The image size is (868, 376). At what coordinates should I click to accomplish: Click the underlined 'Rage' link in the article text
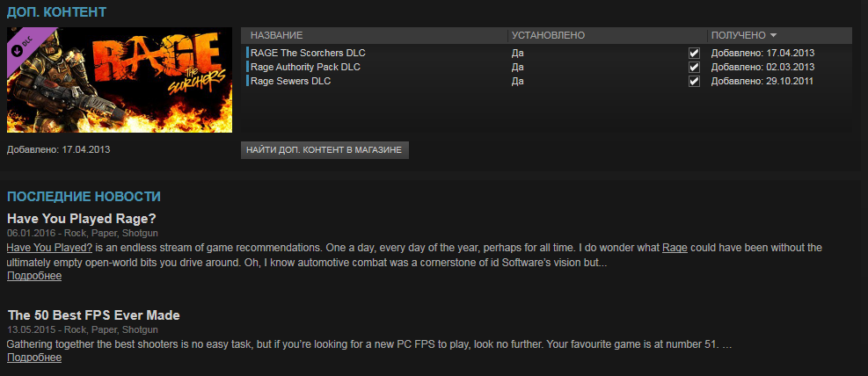coord(675,248)
